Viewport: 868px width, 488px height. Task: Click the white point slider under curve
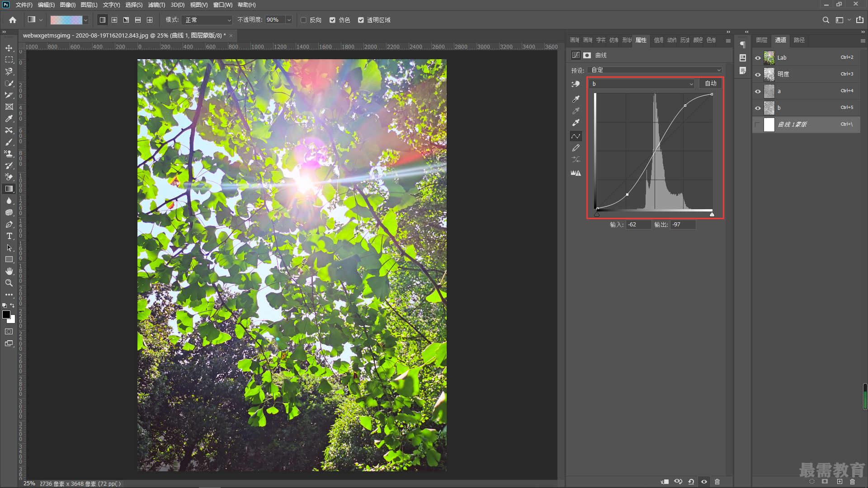(712, 214)
